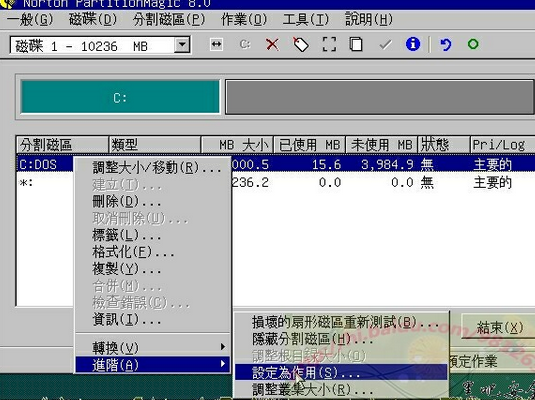Click the MB 大小 column header
Viewport: 535px width, 400px height.
237,145
